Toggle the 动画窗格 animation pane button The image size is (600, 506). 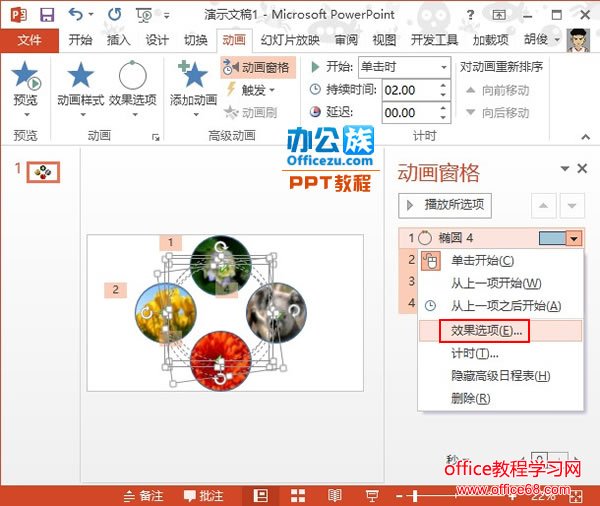point(258,67)
